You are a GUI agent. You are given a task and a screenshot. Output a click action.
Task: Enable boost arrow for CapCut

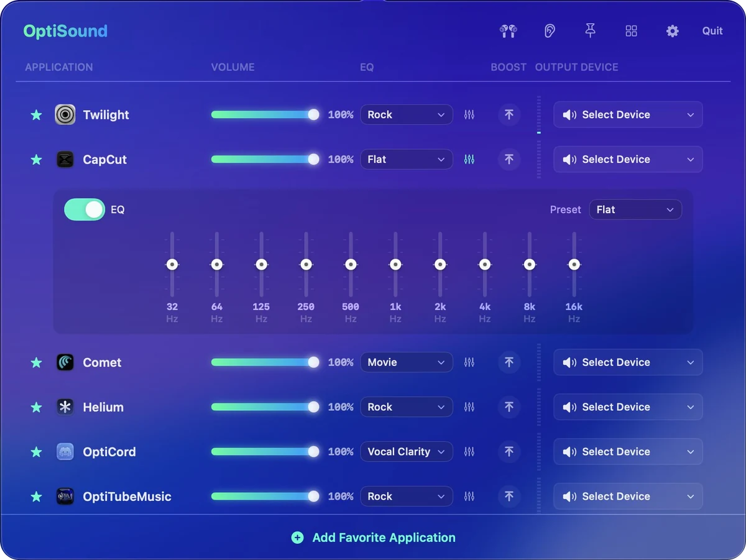point(509,160)
